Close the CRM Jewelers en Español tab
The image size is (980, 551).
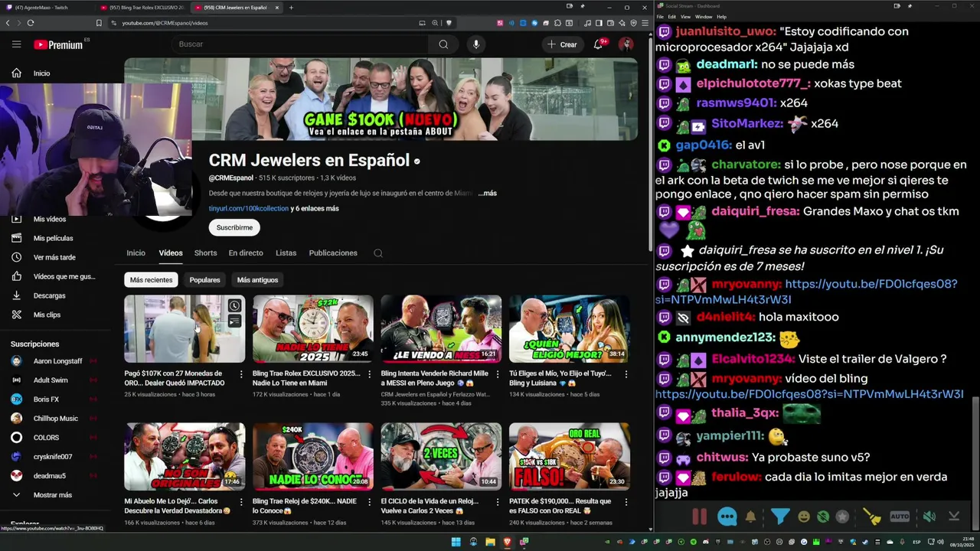point(277,8)
